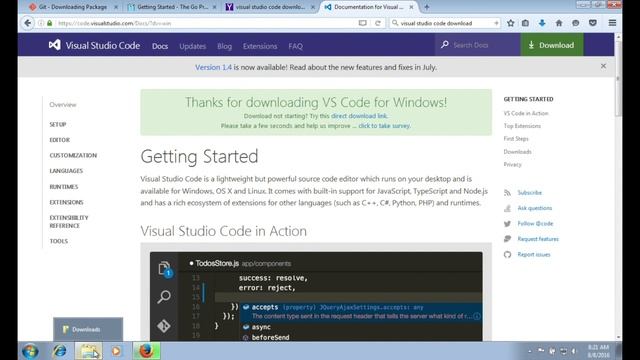
Task: Jump to VS Code in Action section
Action: coord(526,113)
